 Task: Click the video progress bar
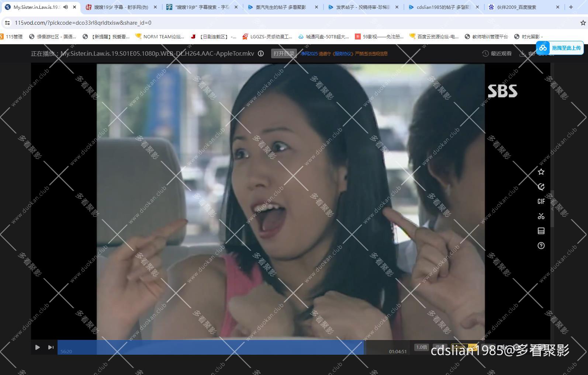210,347
